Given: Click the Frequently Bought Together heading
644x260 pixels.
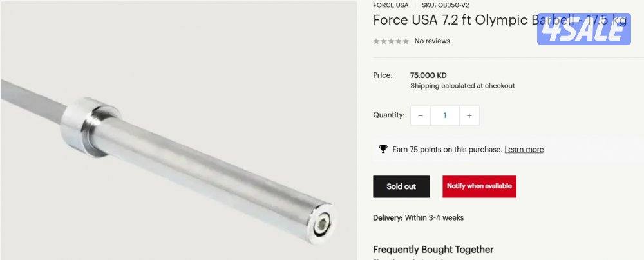Looking at the screenshot, I should click(433, 249).
